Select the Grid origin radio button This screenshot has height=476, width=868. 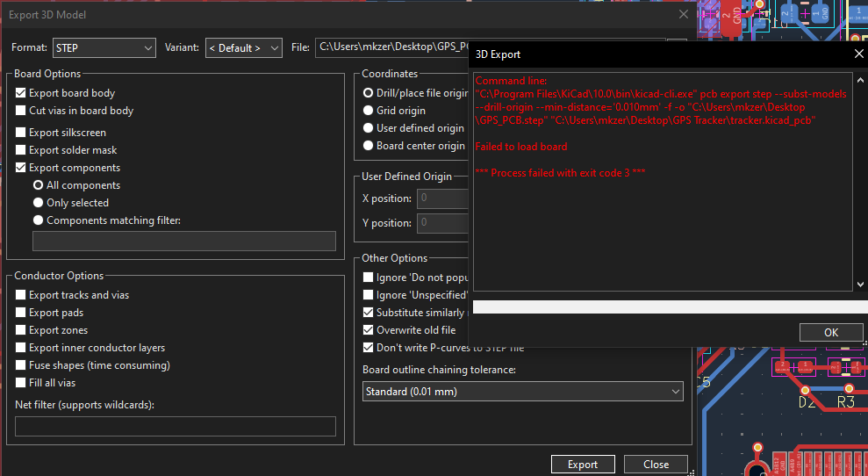[368, 111]
